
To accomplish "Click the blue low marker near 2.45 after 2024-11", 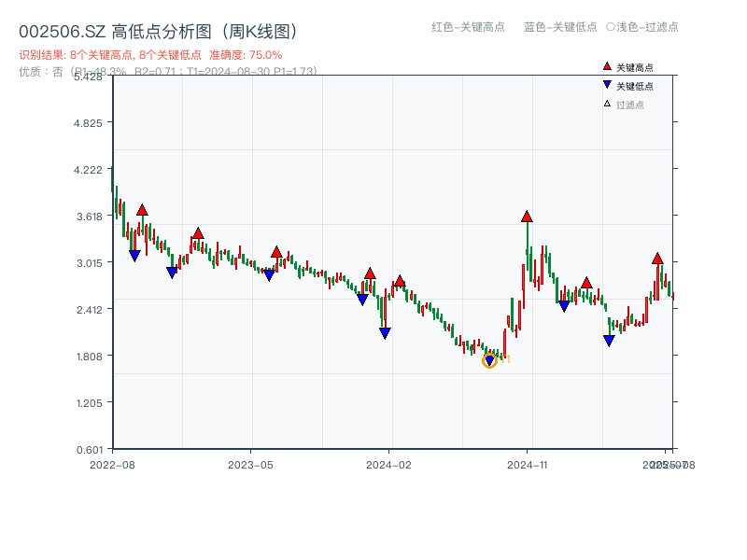I will click(x=564, y=306).
